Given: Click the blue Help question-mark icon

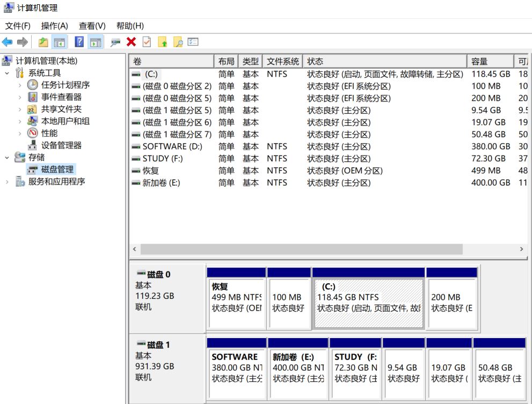Looking at the screenshot, I should (x=79, y=42).
